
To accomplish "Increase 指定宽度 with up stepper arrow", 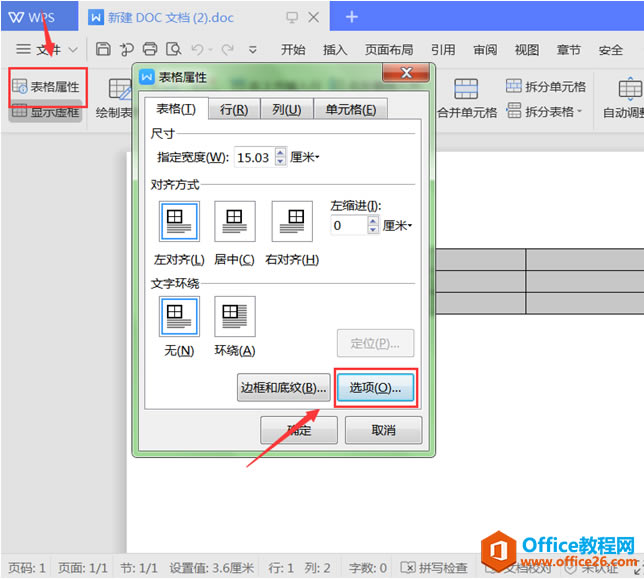I will point(280,152).
